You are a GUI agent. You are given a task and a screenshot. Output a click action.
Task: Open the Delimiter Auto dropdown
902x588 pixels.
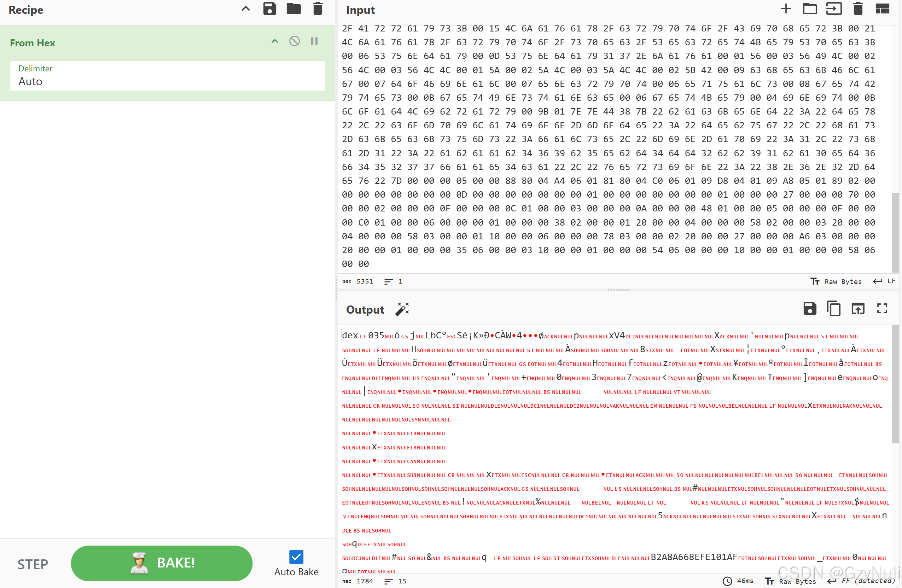[x=167, y=76]
